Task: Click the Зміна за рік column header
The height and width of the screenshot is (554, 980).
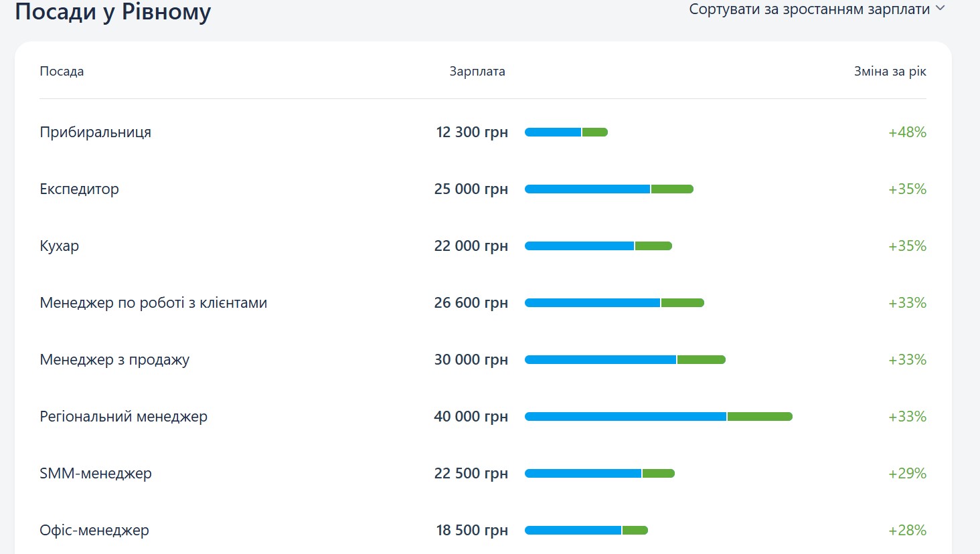Action: click(x=890, y=72)
